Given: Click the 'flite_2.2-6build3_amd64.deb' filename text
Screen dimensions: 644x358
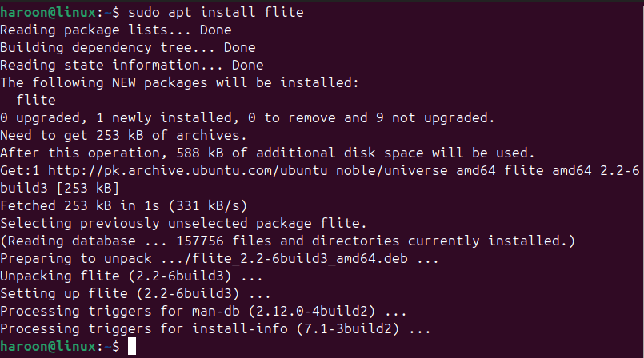Looking at the screenshot, I should (300, 258).
